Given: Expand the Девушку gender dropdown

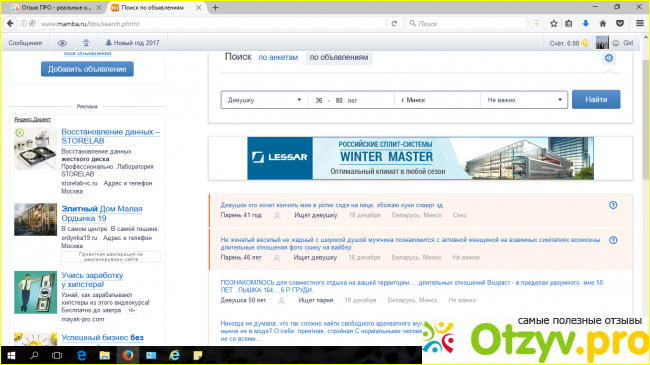Looking at the screenshot, I should click(264, 100).
